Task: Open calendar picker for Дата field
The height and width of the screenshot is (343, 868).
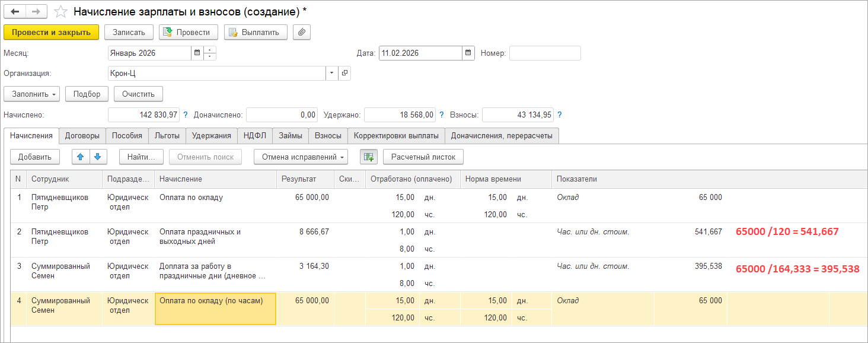Action: 468,53
